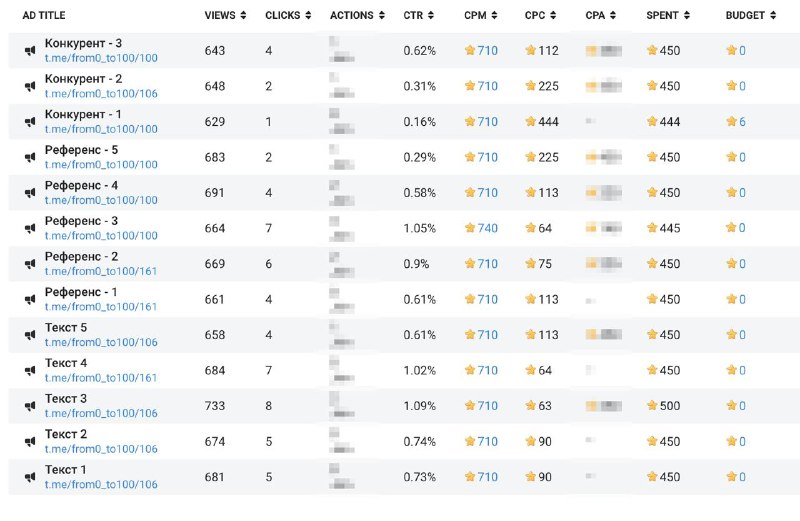
Task: Sort table by CLICKS column arrows
Action: click(x=308, y=15)
